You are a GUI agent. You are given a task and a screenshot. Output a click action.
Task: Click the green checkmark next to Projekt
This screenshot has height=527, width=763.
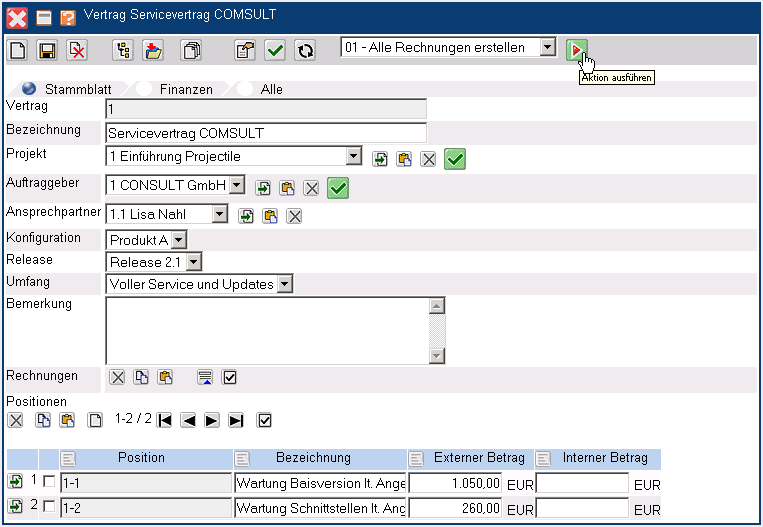pyautogui.click(x=455, y=158)
